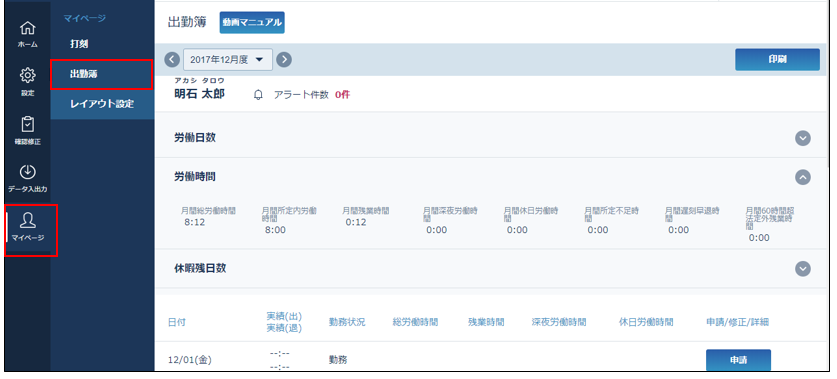The image size is (837, 379).
Task: Click the 印刷 print button
Action: [777, 60]
